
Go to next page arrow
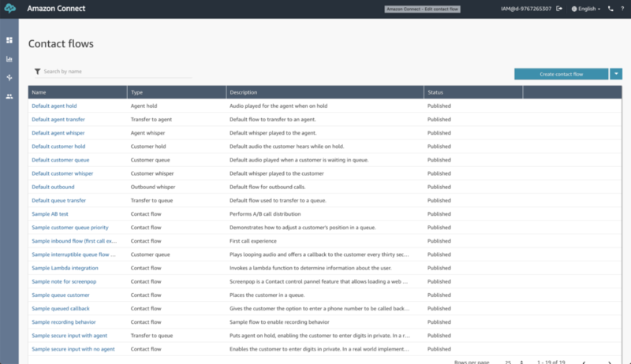[609, 362]
